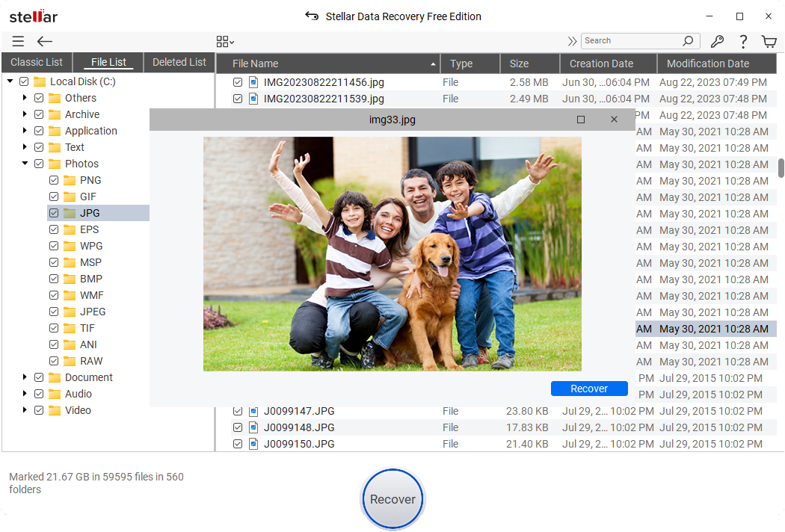Close the img33.jpg preview window
The image size is (785, 532).
(x=614, y=120)
